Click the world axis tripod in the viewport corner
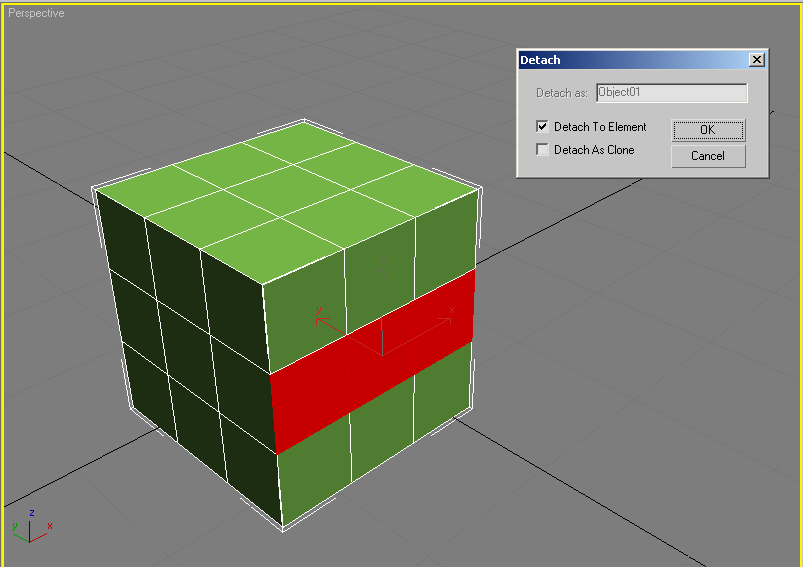 (32, 527)
